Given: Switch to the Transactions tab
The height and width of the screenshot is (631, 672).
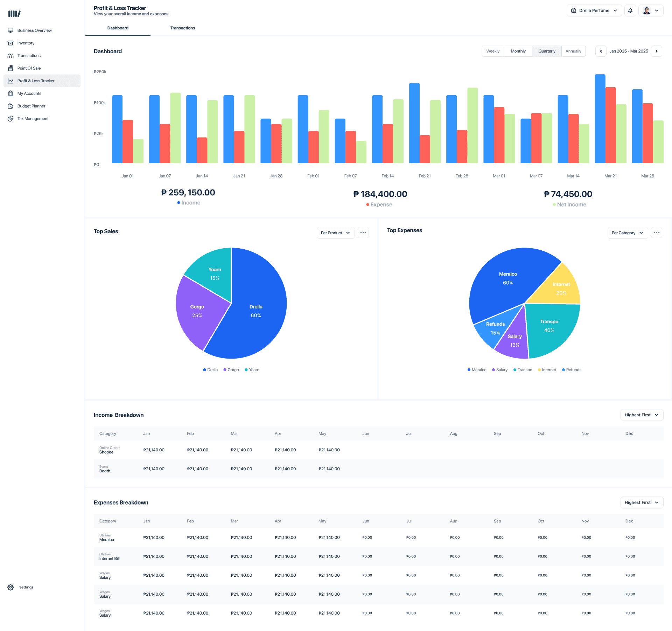Looking at the screenshot, I should pos(182,28).
